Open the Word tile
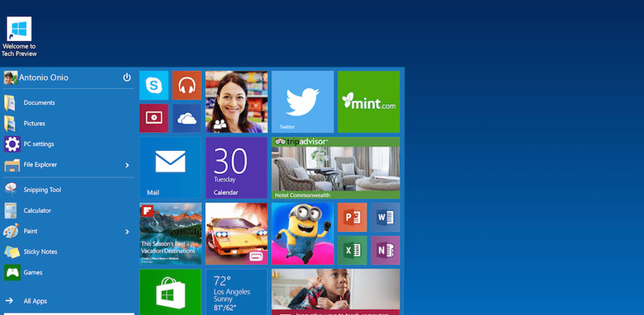Viewport: 644px width, 315px height. tap(386, 217)
